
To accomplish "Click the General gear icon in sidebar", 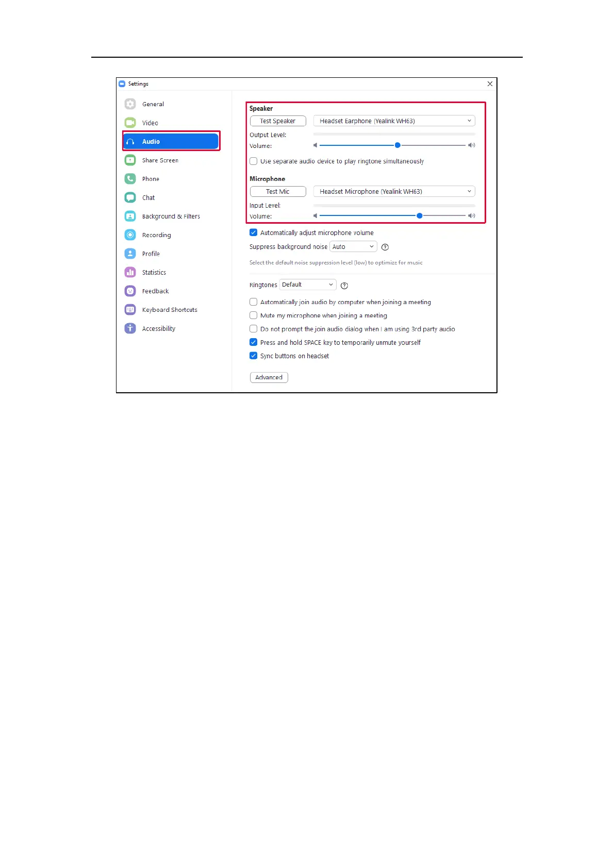I will pos(130,104).
